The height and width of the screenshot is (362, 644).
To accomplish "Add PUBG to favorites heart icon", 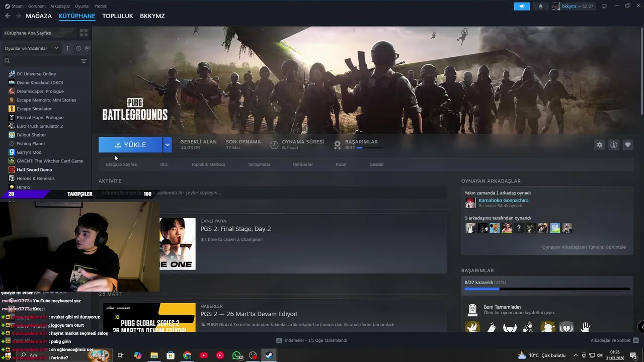I will point(627,145).
